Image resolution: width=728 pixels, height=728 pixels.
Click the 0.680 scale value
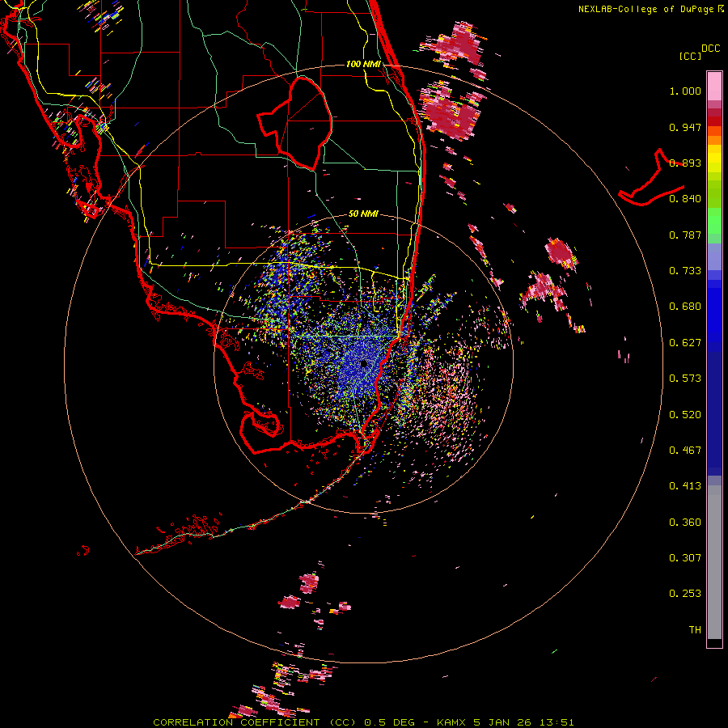tap(685, 307)
